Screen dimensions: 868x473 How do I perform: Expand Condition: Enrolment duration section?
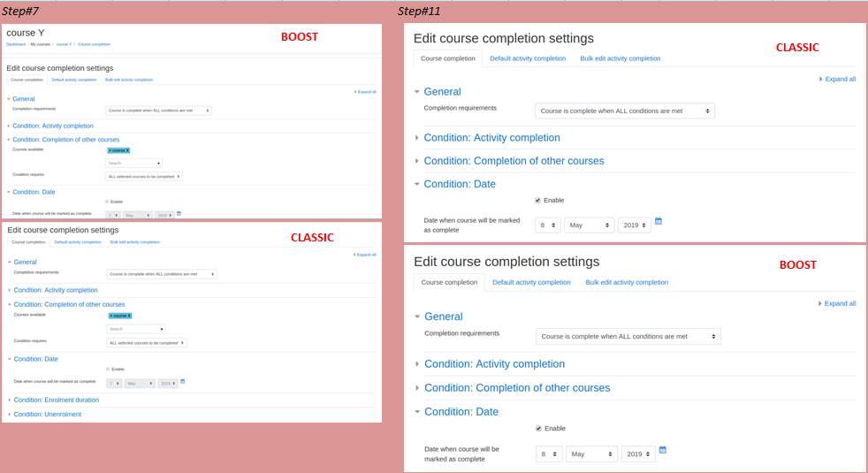(57, 400)
